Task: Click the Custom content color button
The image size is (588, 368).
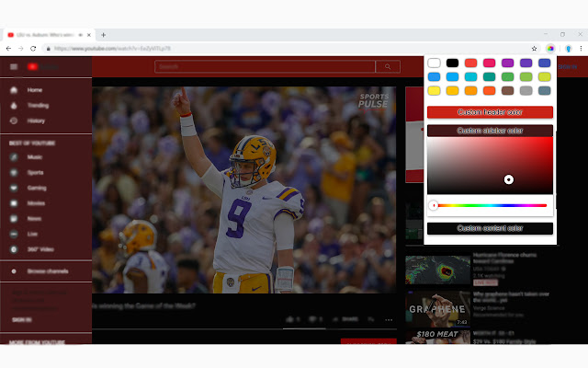Action: click(490, 228)
